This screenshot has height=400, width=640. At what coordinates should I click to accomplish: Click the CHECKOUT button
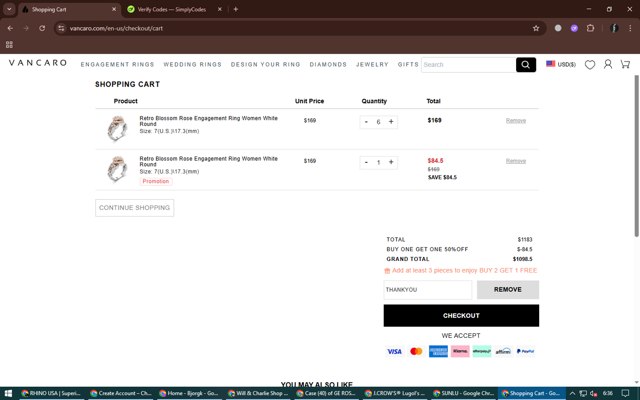[461, 316]
